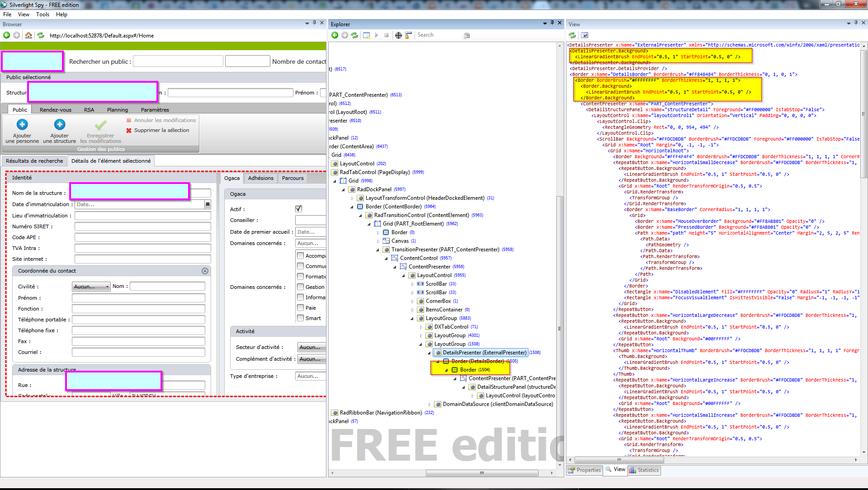Viewport: 868px width, 490px height.
Task: Click the crosshair element picker icon
Action: click(398, 35)
